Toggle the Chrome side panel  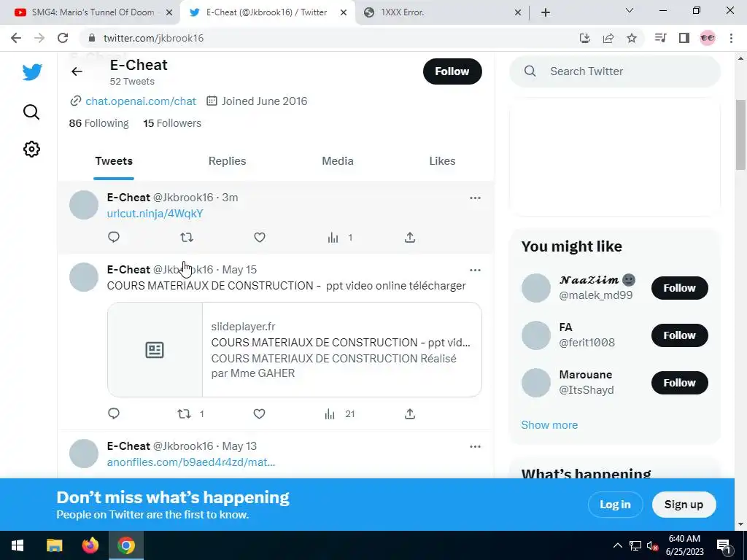[x=684, y=38]
